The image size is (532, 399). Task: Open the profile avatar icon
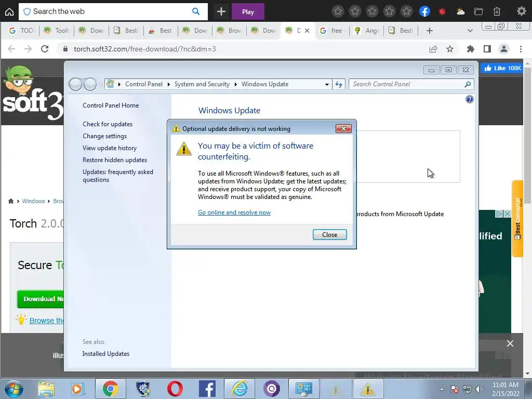504,49
